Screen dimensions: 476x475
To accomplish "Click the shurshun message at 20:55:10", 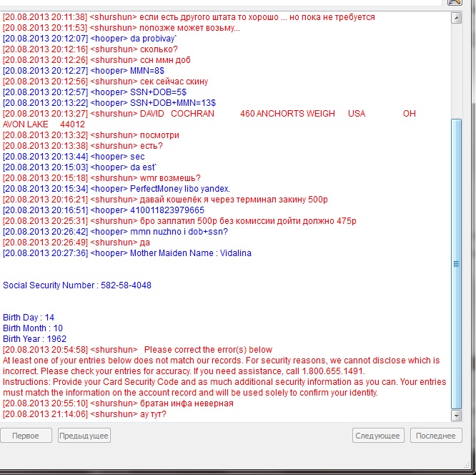I will pyautogui.click(x=118, y=403).
